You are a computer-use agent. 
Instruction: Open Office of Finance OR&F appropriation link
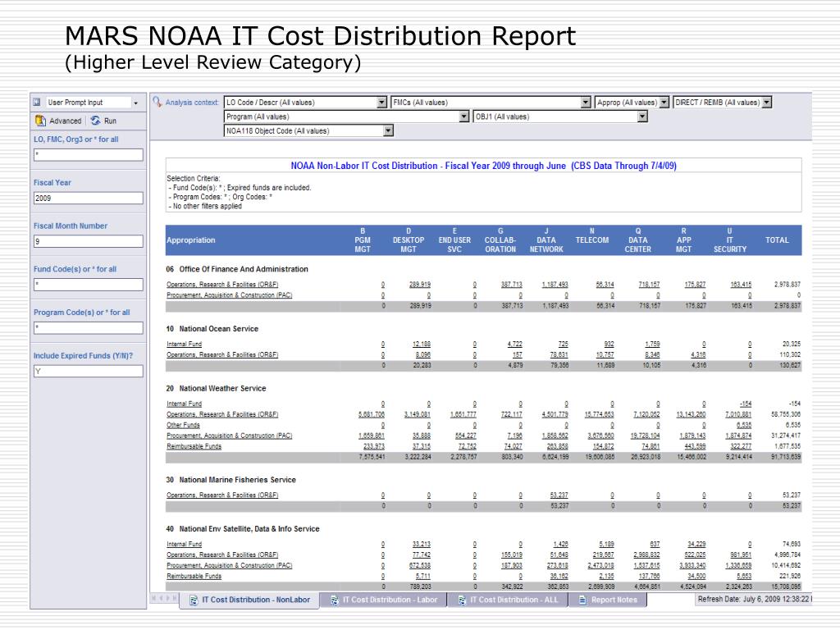222,285
